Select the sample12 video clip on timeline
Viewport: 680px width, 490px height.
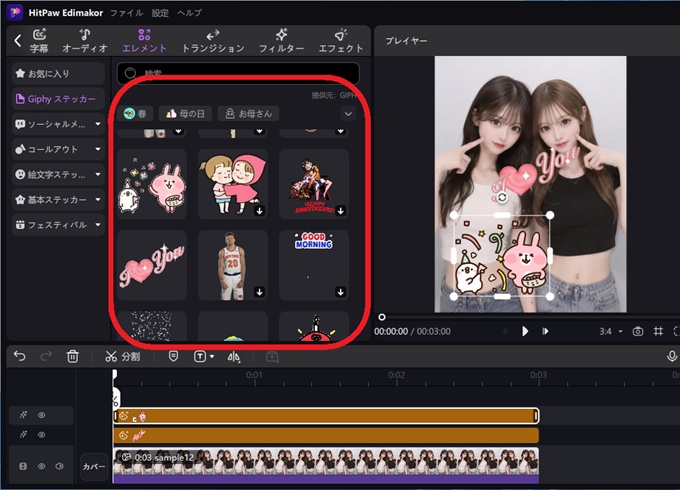pyautogui.click(x=326, y=464)
